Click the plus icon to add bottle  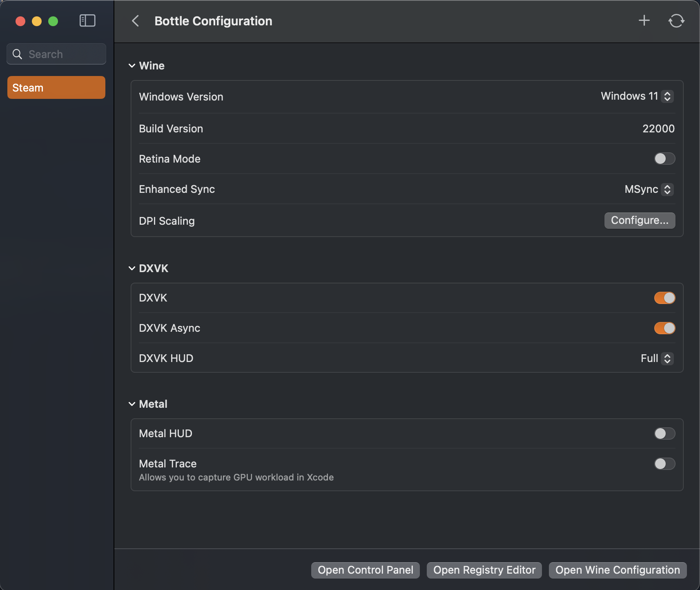pyautogui.click(x=644, y=20)
